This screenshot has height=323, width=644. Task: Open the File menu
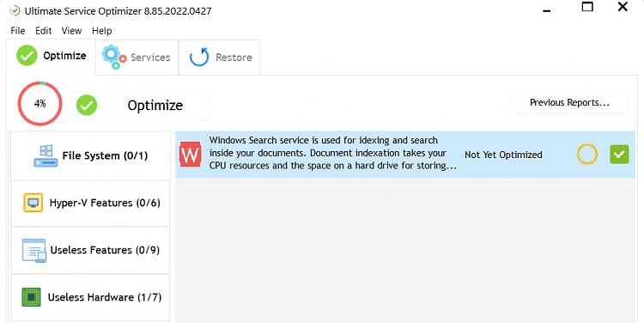[x=18, y=31]
